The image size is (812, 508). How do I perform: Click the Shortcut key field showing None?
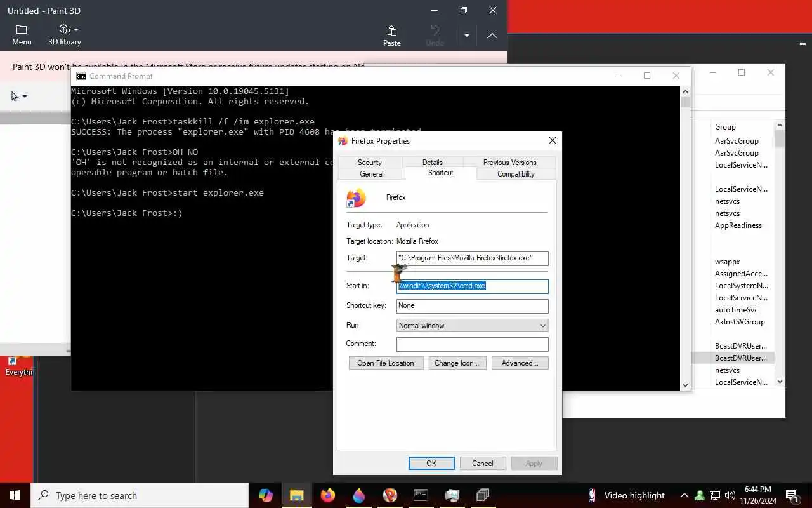(x=473, y=305)
